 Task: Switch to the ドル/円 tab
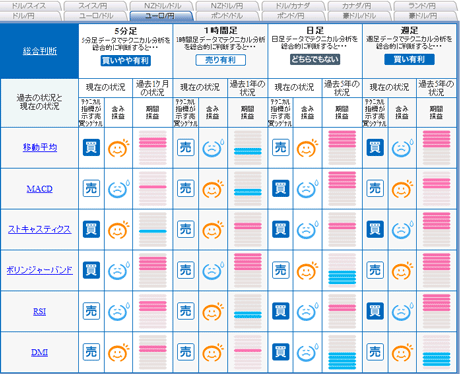(x=23, y=16)
